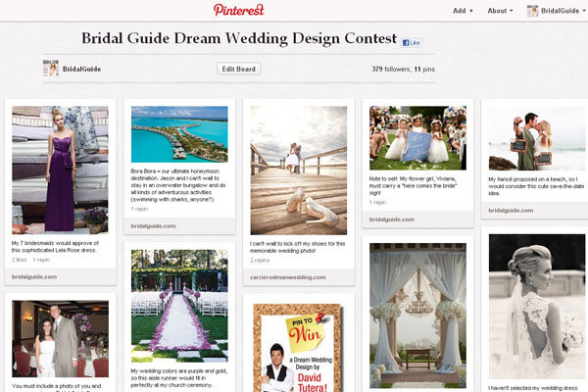Open the draped curtain altar photo pin

click(417, 316)
